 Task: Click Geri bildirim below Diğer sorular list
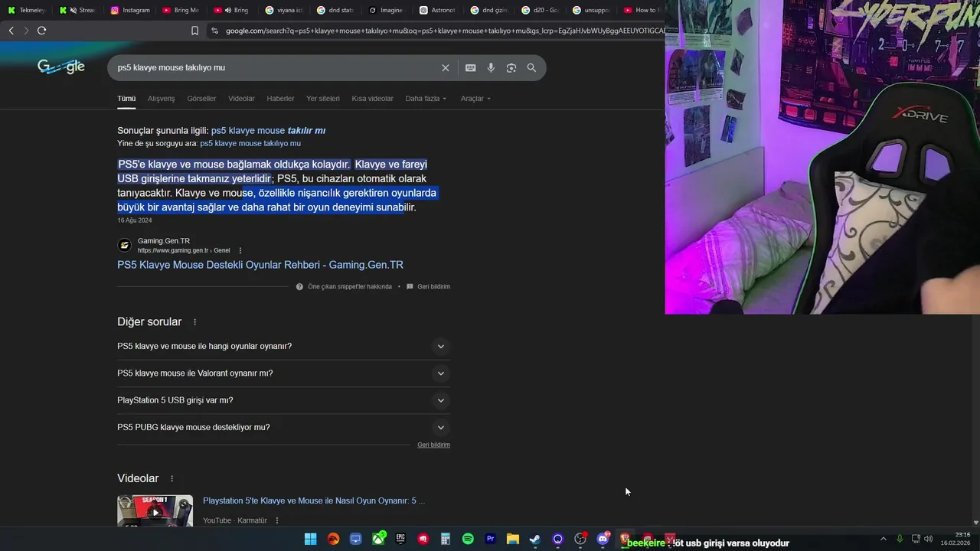[433, 445]
